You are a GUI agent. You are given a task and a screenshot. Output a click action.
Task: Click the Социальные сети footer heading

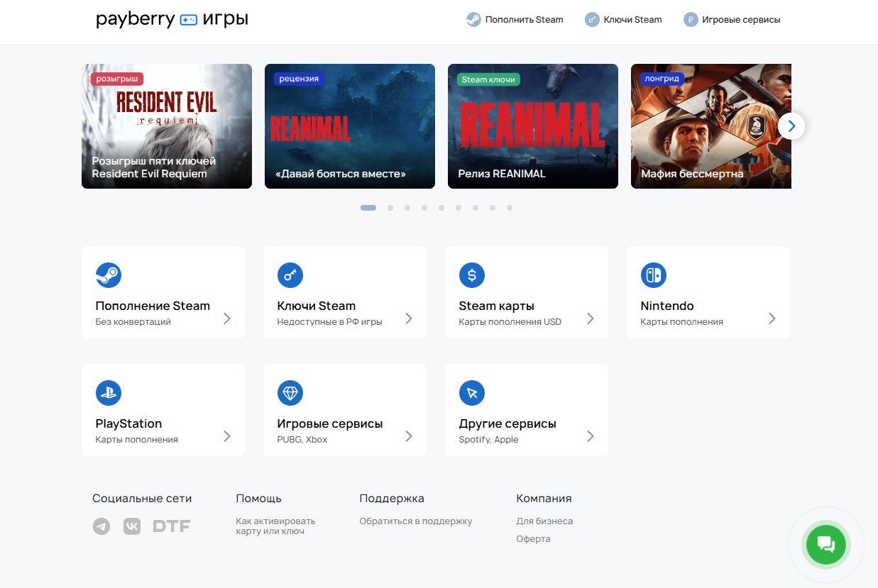[142, 498]
